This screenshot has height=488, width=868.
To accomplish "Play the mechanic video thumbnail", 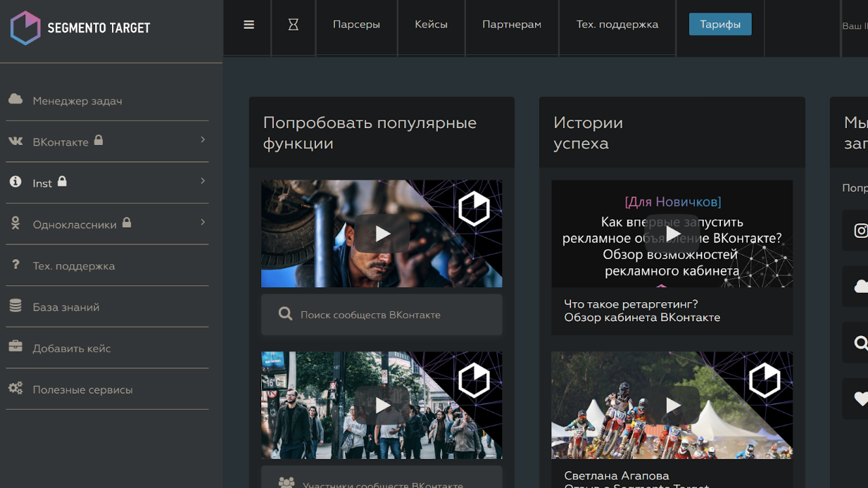I will (x=382, y=234).
